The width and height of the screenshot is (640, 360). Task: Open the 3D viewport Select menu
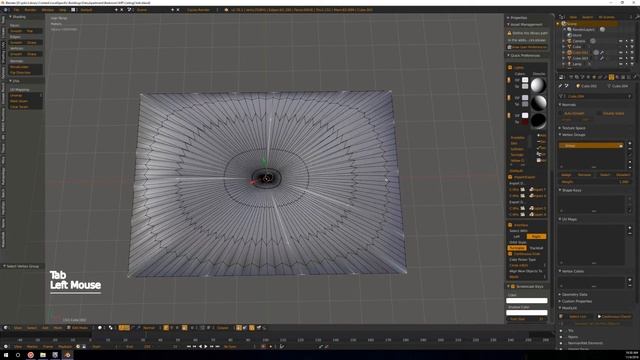(32, 328)
